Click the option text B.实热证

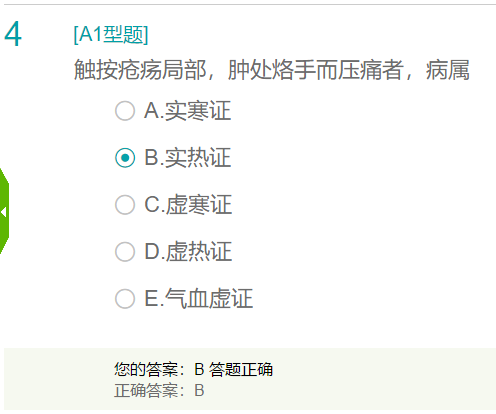tap(188, 157)
